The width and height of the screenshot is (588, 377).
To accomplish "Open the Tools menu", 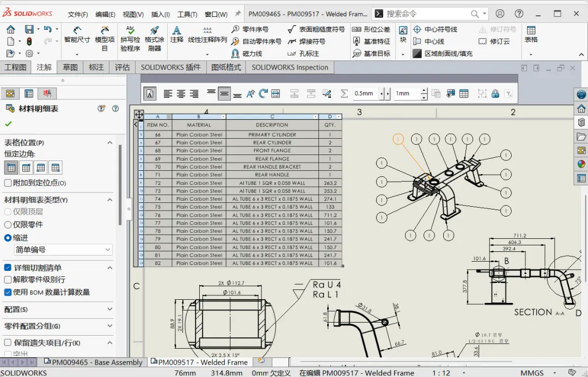I will (187, 14).
